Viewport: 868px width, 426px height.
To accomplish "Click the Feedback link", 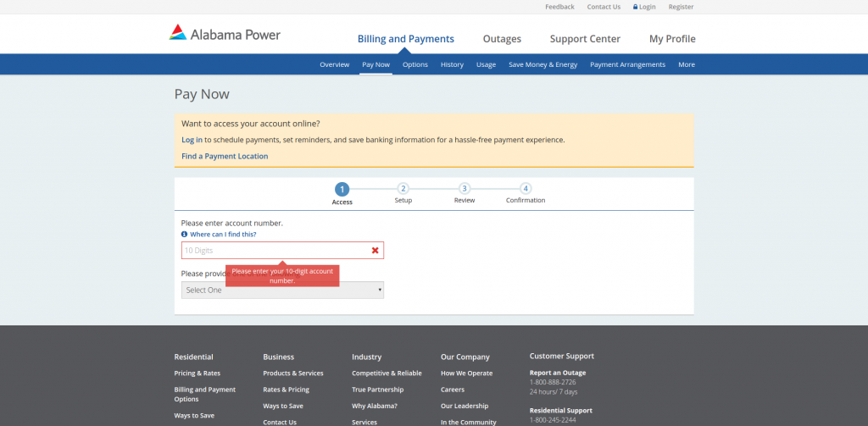I will [x=559, y=7].
